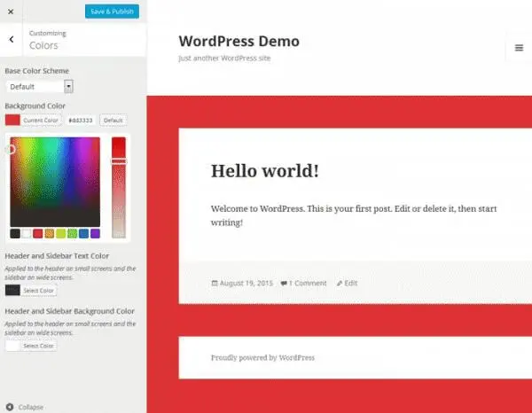
Task: Click the Collapse label text
Action: (x=31, y=407)
